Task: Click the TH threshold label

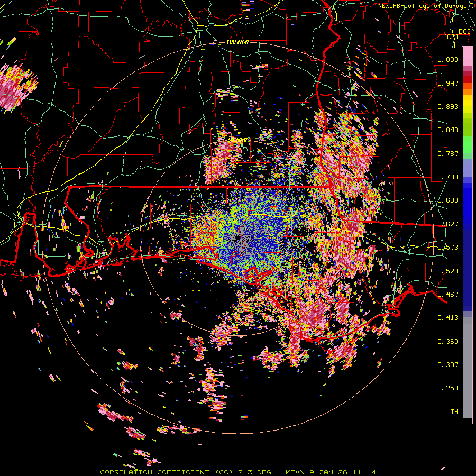Action: click(454, 412)
